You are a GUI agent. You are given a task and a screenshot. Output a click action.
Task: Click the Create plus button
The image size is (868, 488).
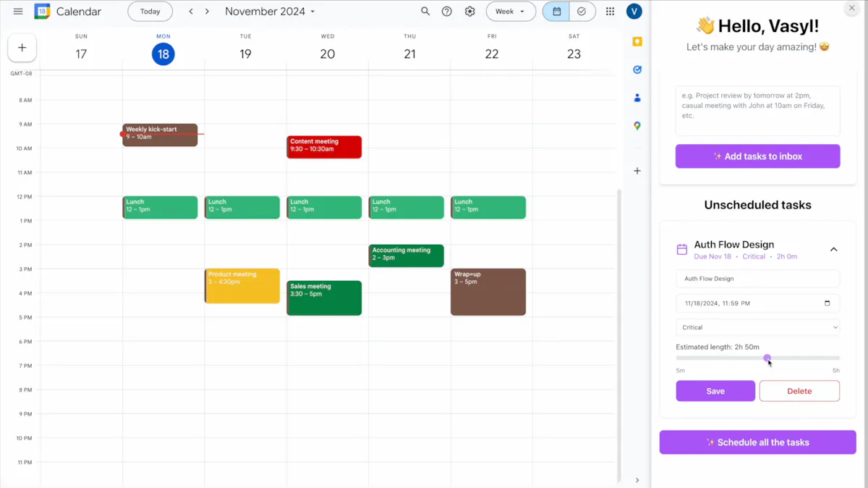click(x=22, y=48)
